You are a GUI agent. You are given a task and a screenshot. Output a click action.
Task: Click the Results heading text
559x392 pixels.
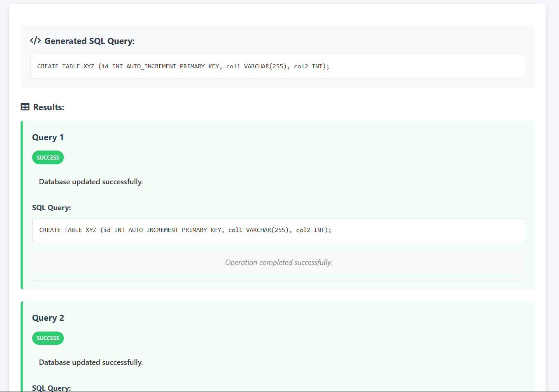pyautogui.click(x=49, y=107)
